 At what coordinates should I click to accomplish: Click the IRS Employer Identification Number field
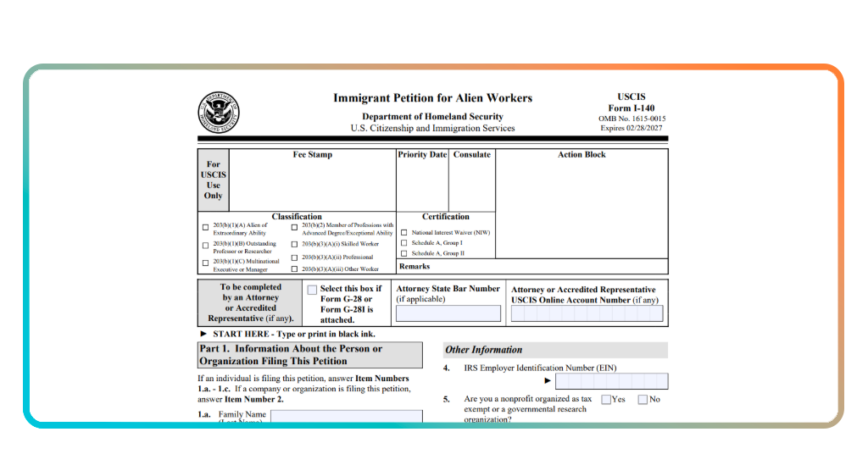point(612,381)
